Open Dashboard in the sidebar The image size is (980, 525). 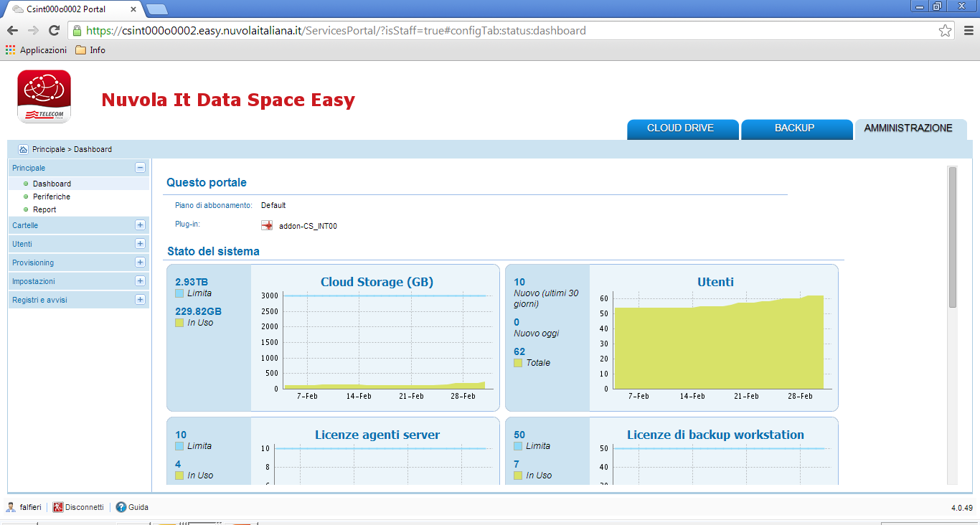click(x=52, y=184)
